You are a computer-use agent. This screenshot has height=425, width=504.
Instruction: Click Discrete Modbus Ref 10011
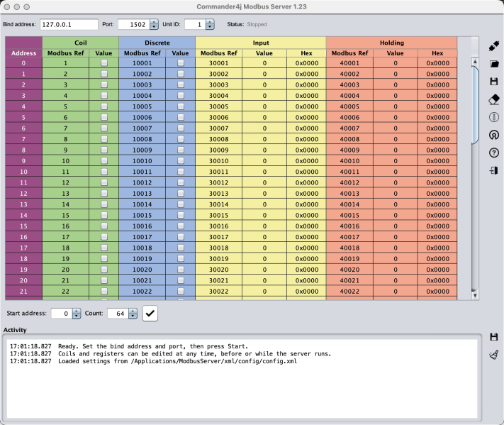click(142, 172)
